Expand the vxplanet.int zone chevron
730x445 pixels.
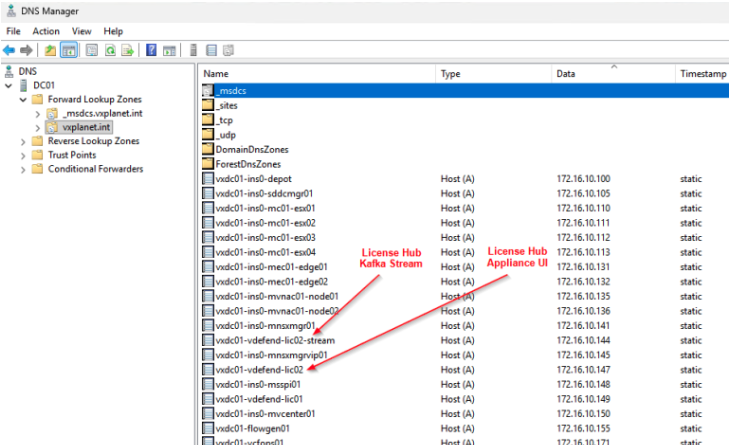(38, 128)
